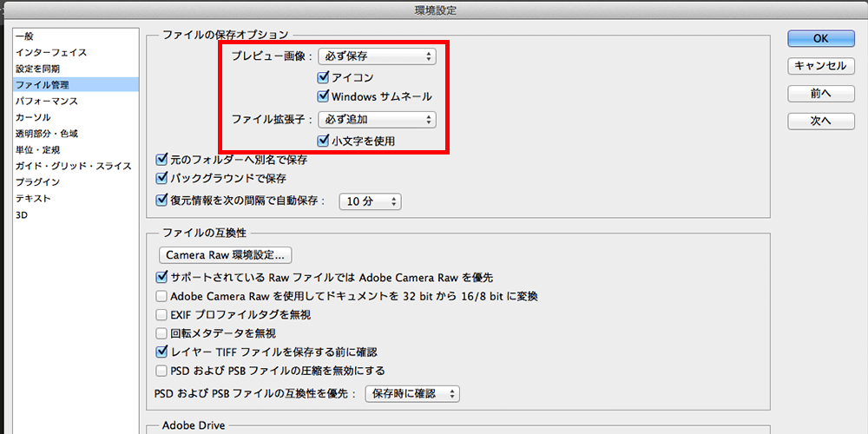Toggle 復元情報を次の間隔で自動保存 checkbox
The height and width of the screenshot is (434, 868).
click(161, 201)
